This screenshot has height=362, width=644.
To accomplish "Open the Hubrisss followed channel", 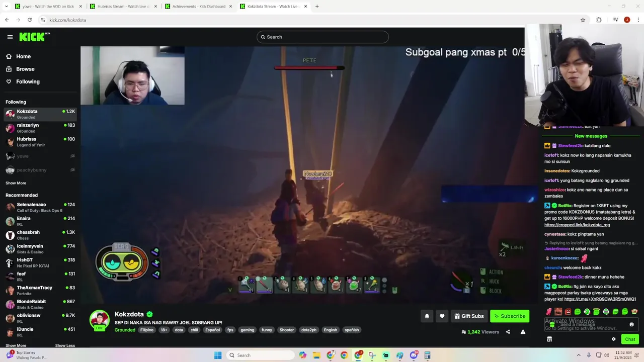I will click(x=40, y=142).
